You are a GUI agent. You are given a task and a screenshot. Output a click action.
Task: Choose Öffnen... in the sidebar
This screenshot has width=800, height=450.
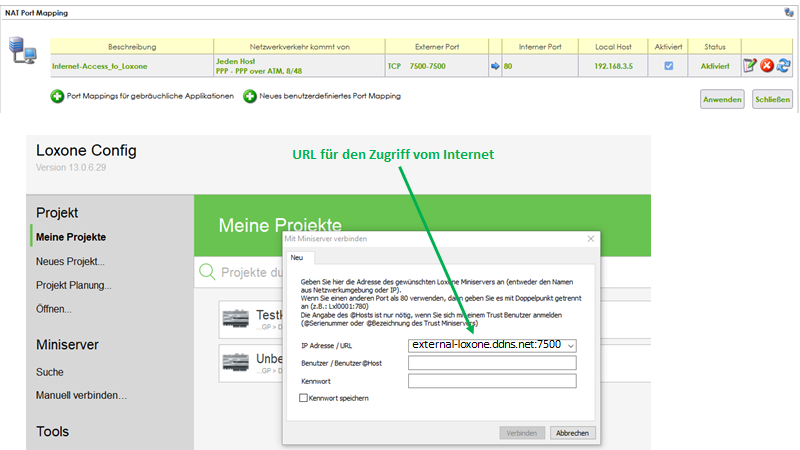point(54,309)
